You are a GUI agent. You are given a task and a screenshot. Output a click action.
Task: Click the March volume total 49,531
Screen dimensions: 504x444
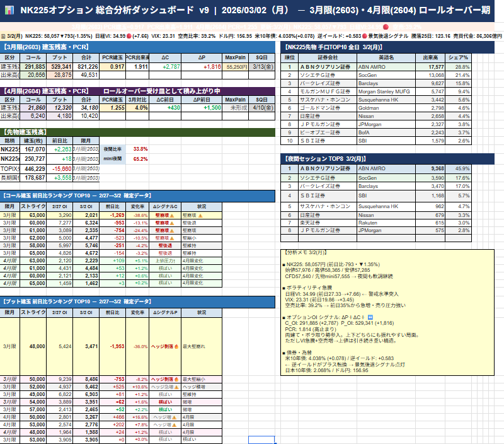coord(86,75)
